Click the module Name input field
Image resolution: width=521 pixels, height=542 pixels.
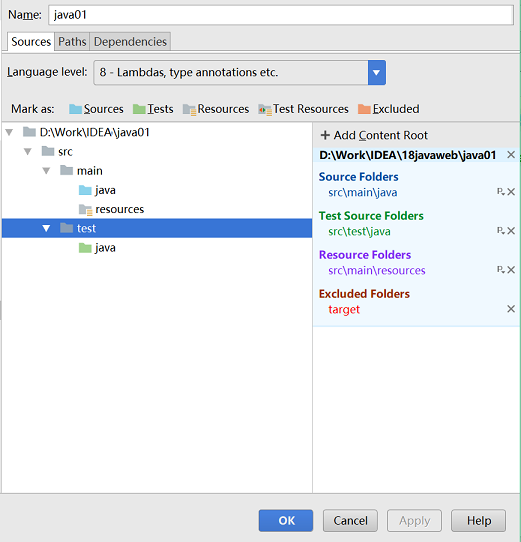pos(281,15)
